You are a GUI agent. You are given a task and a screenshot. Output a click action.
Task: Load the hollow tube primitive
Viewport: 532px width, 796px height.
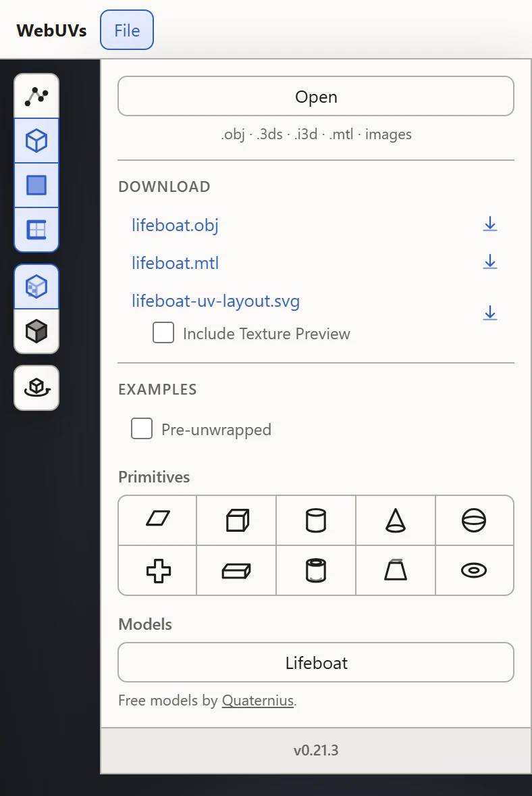[316, 570]
